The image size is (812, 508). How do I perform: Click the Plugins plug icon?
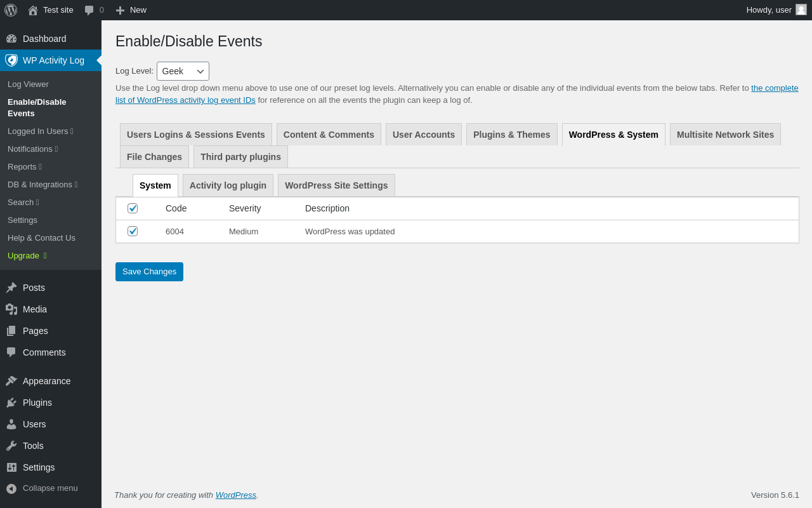click(11, 403)
